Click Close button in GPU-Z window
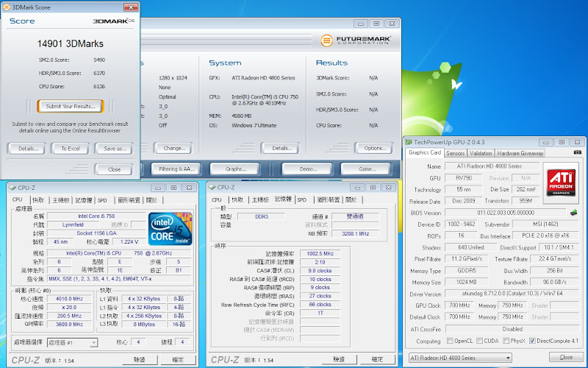Screen dimensions: 588x368 (x=566, y=357)
